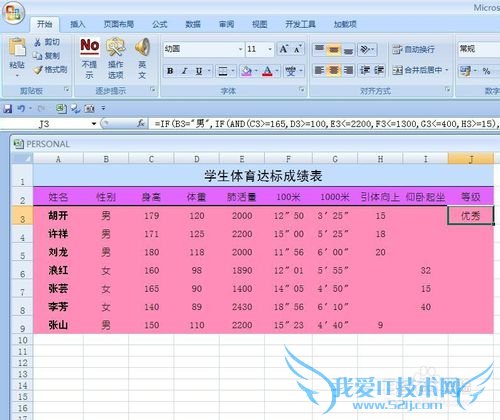Decrease font size with the small A
The image size is (500, 420).
pyautogui.click(x=297, y=49)
